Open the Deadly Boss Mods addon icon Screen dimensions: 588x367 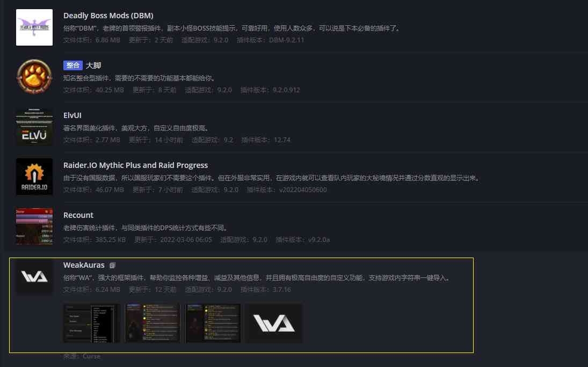tap(34, 27)
